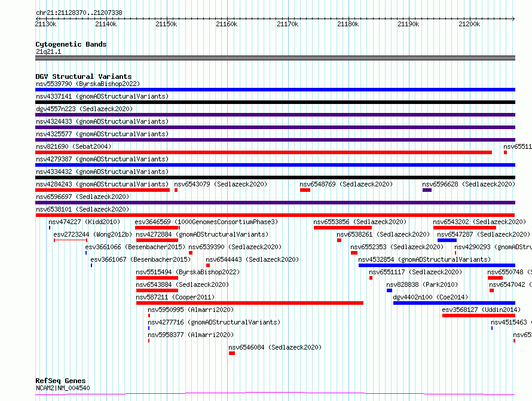Click the nsv828838 (Park2010) label
The width and height of the screenshot is (532, 401).
tap(422, 284)
